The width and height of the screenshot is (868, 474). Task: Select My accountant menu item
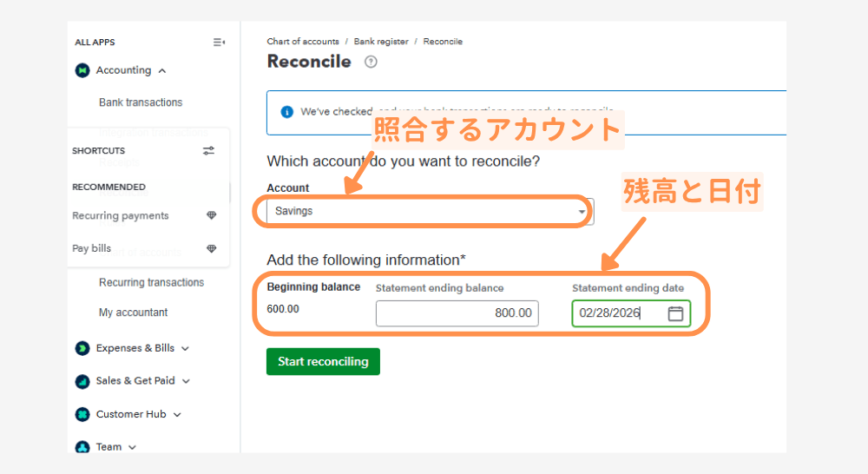[x=133, y=313]
